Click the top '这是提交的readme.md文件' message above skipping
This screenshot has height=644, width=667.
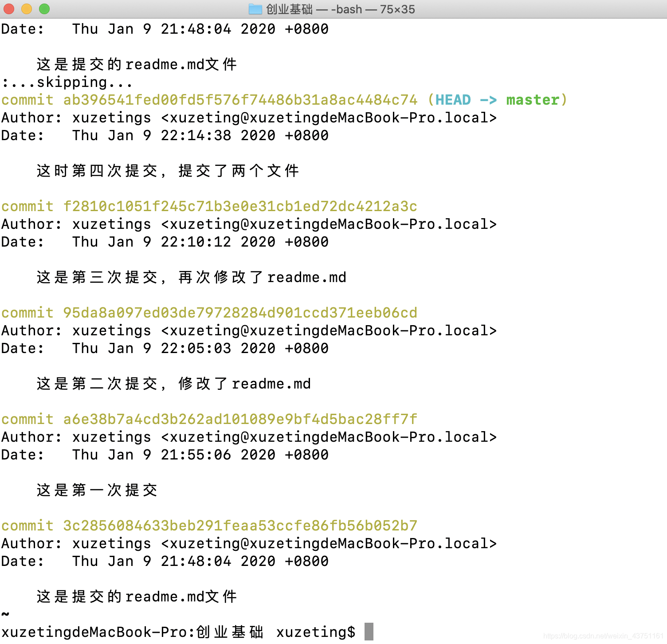tap(137, 64)
